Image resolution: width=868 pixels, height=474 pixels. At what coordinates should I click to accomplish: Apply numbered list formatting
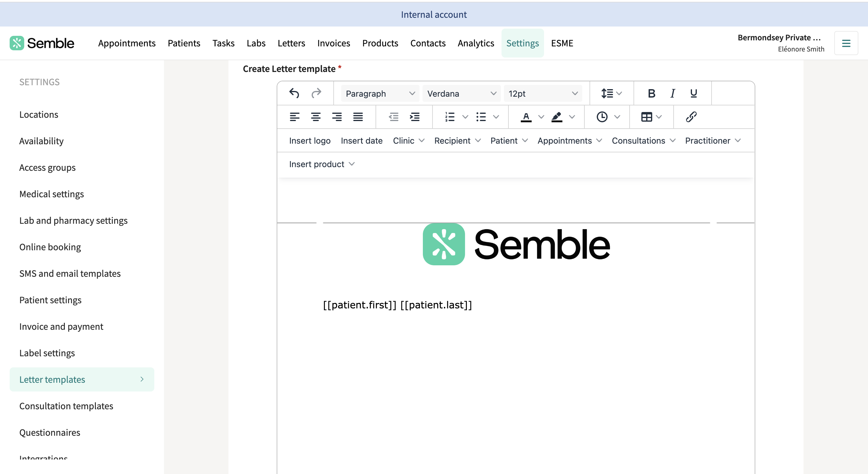(x=450, y=117)
